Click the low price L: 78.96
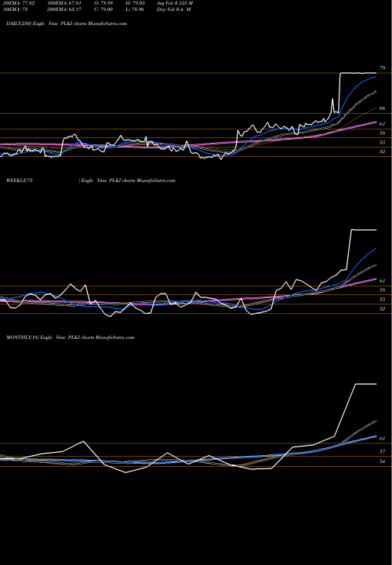Screen dimensions: 392x565 pyautogui.click(x=135, y=9)
